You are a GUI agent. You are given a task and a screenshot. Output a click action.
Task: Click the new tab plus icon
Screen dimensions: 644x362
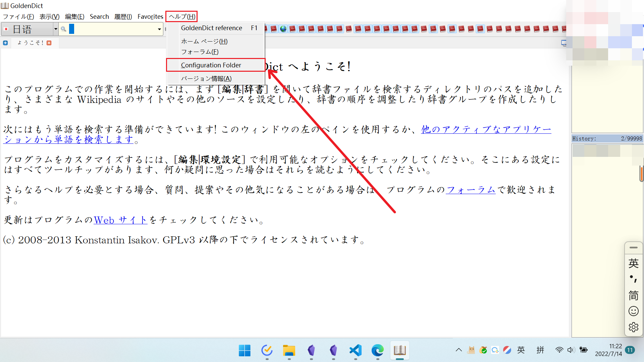(x=5, y=43)
